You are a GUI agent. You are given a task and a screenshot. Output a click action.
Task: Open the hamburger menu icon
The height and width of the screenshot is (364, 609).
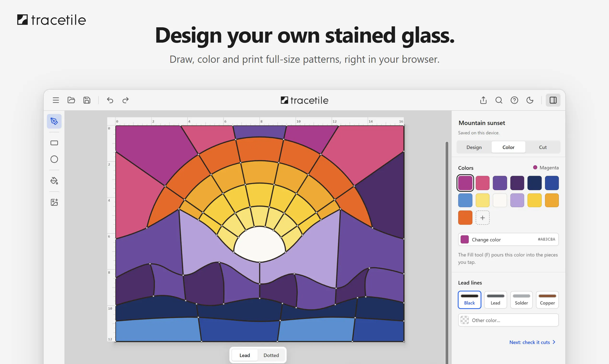tap(56, 100)
